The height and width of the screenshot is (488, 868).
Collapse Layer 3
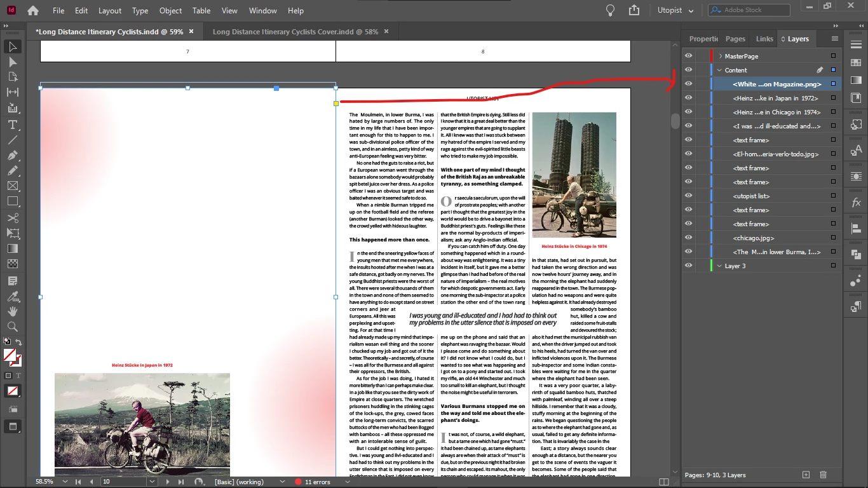[x=720, y=266]
